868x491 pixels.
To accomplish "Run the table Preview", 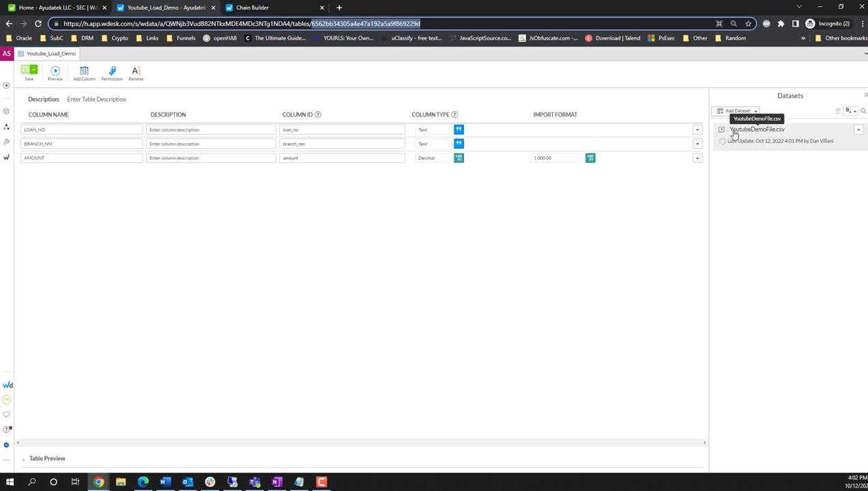I will tap(55, 73).
